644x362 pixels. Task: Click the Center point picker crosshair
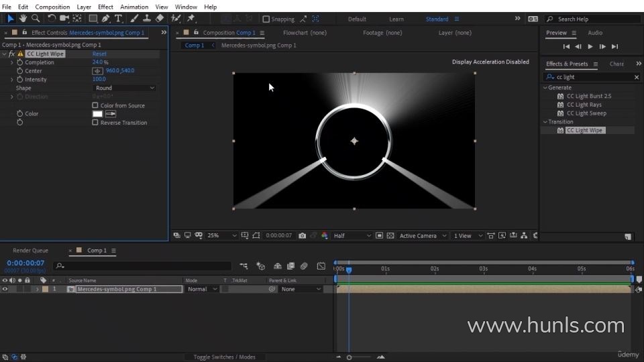(x=97, y=71)
